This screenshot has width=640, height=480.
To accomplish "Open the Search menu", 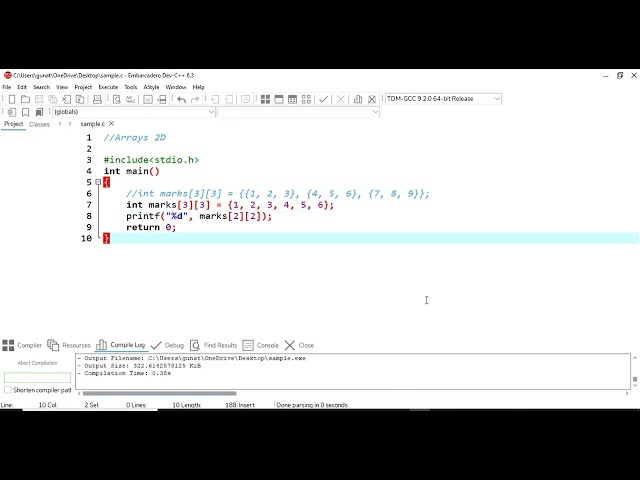I will pos(42,87).
